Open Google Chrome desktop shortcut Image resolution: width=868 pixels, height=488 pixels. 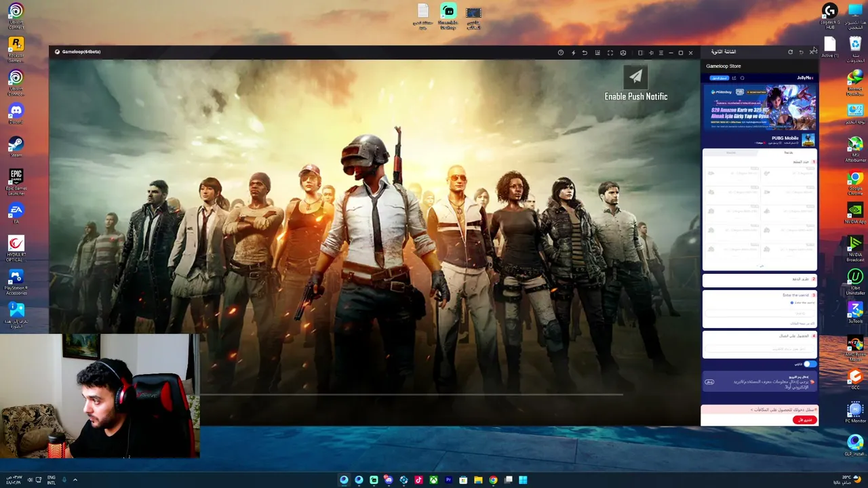855,182
